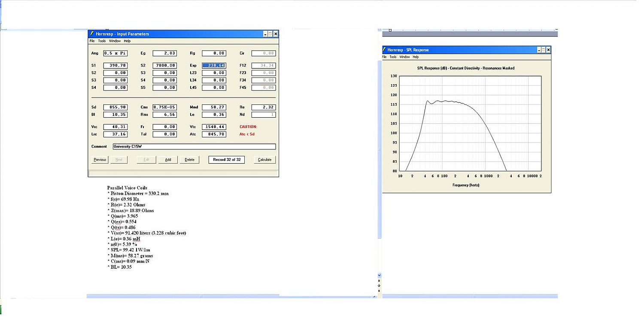Click the Ang field showing 0.5 x Pi
Screen dimensions: 644x322
pyautogui.click(x=115, y=54)
